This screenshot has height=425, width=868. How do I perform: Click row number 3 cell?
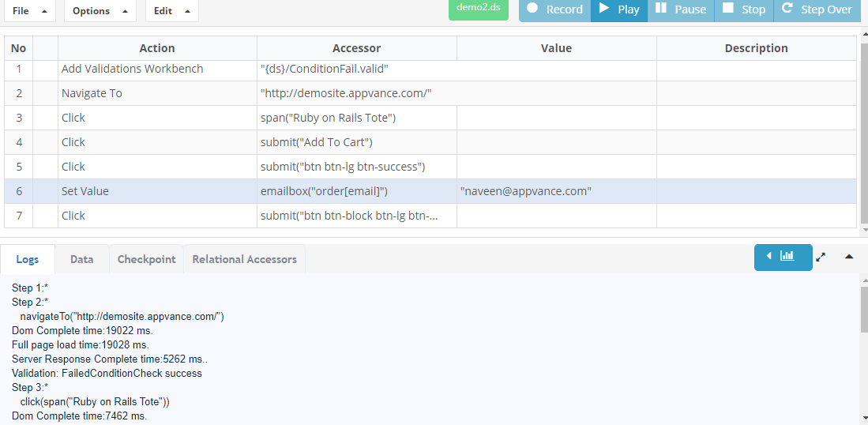coord(18,118)
